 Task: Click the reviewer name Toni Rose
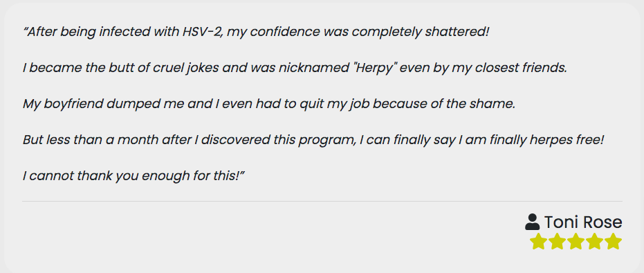583,222
